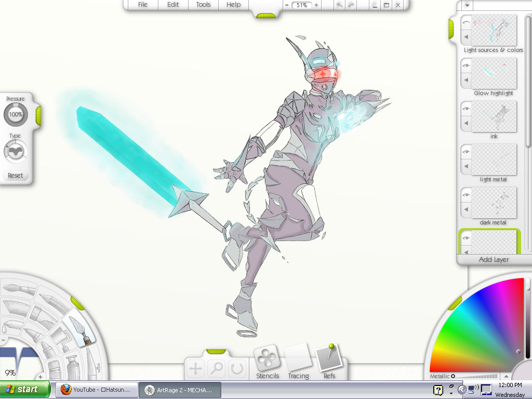Click ArtRage 2 taskbar button
Viewport: 532px width, 399px height.
180,390
